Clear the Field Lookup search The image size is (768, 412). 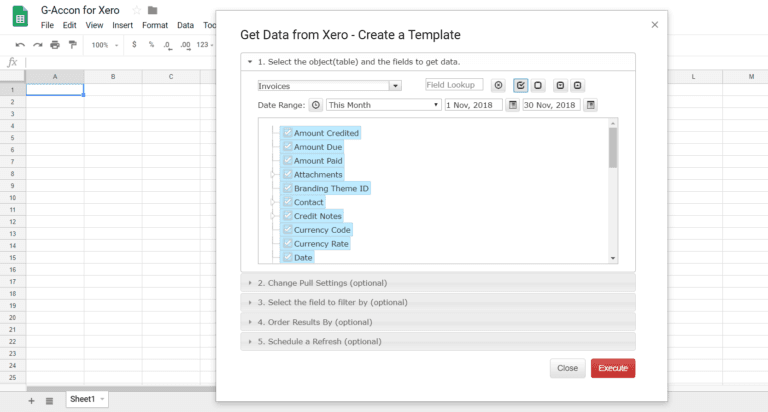click(x=498, y=85)
